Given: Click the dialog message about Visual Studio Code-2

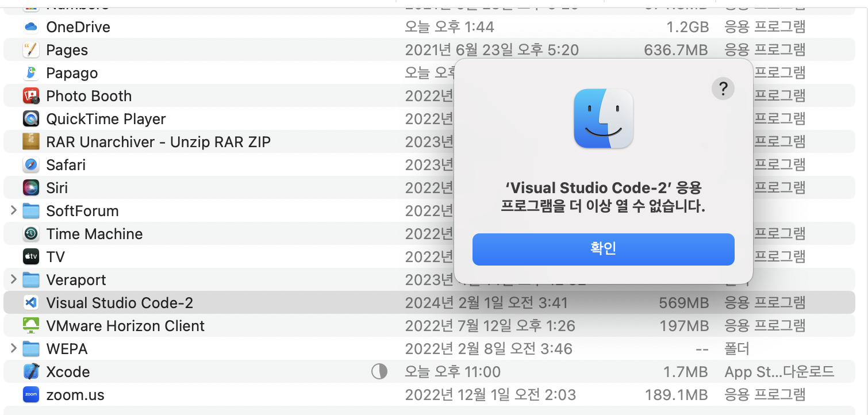Looking at the screenshot, I should pyautogui.click(x=604, y=197).
